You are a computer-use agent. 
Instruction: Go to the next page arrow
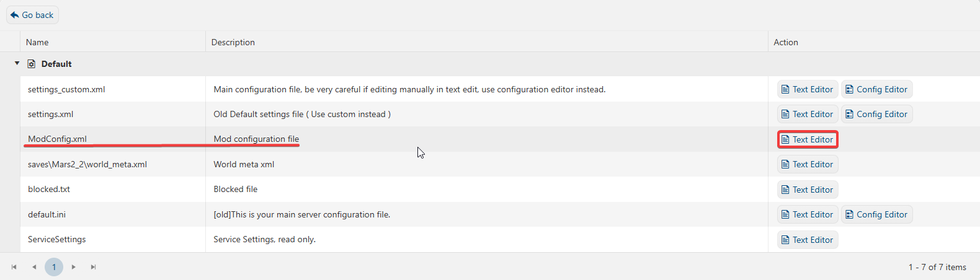74,267
